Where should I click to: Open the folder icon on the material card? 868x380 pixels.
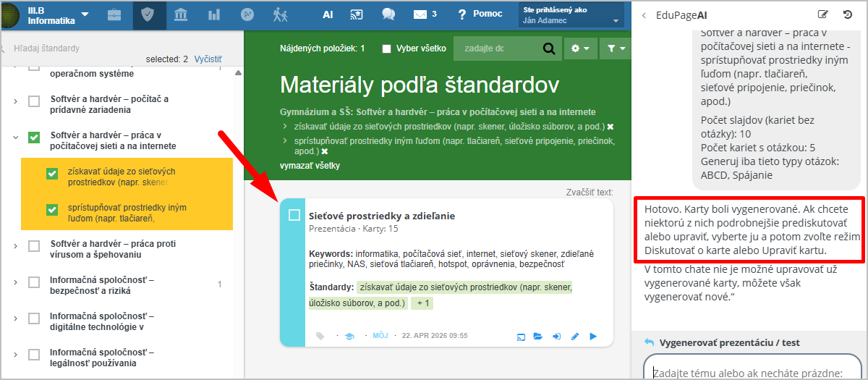point(537,336)
